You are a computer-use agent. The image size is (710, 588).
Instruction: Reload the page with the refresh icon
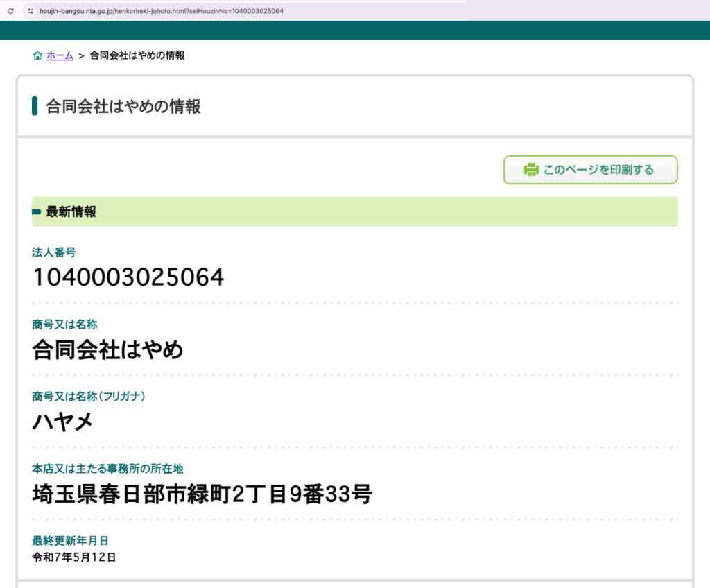(x=10, y=11)
